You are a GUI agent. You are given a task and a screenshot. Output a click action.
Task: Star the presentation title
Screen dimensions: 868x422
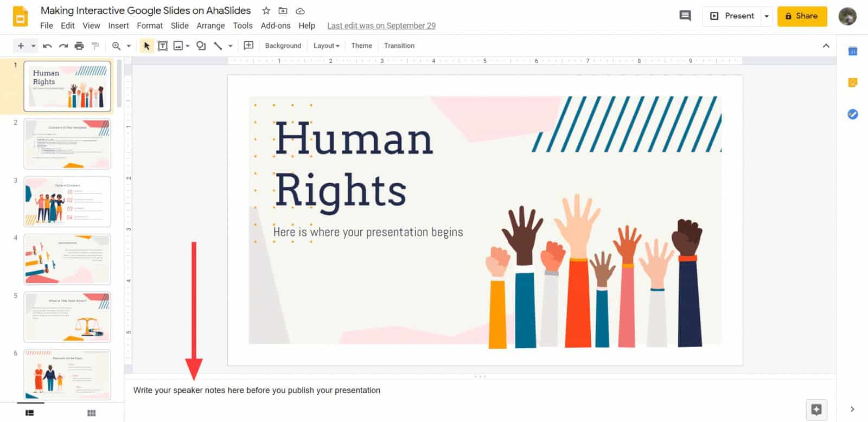click(266, 10)
